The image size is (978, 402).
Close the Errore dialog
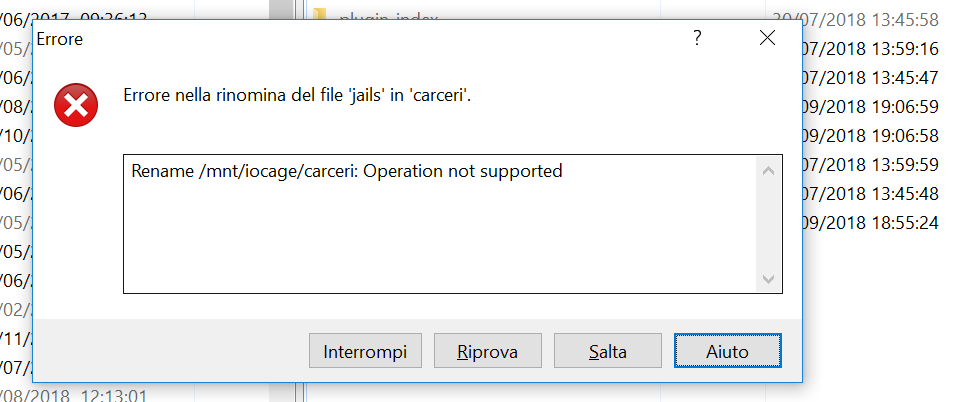tap(767, 38)
